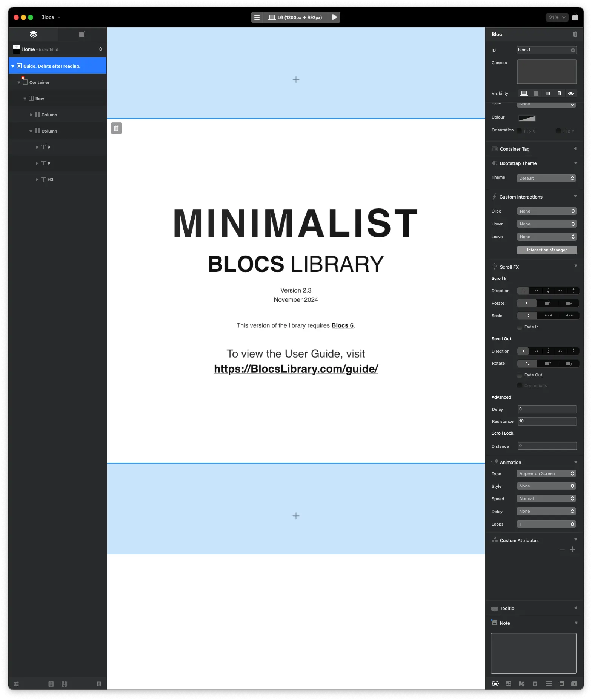The image size is (592, 700).
Task: Enable the Fade Out checkbox
Action: pos(520,375)
